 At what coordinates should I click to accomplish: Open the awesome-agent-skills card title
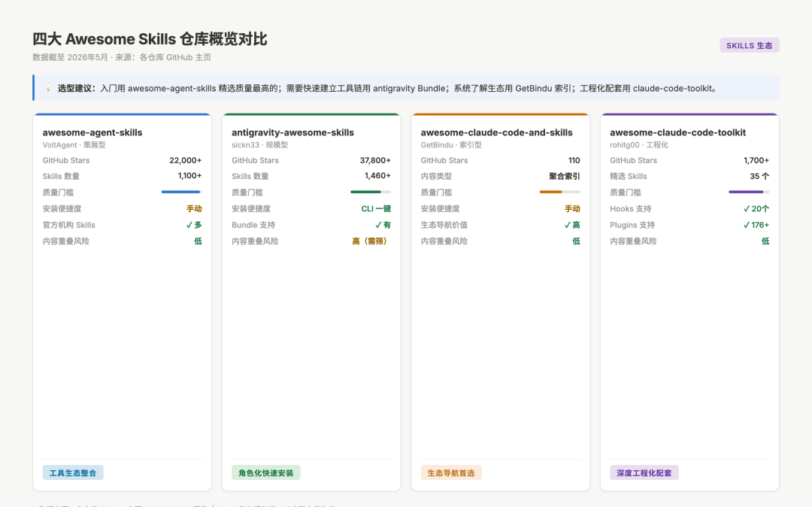[x=92, y=132]
